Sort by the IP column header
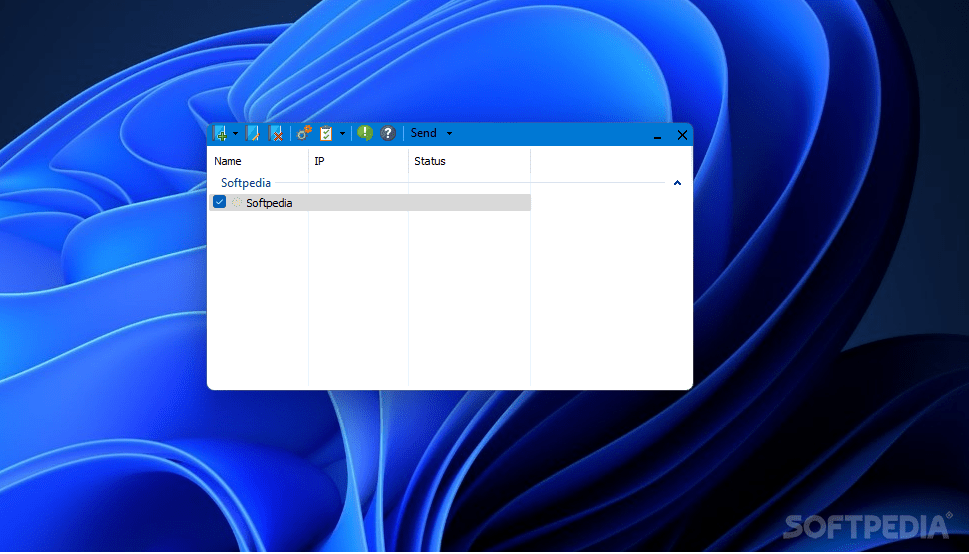 click(x=358, y=161)
